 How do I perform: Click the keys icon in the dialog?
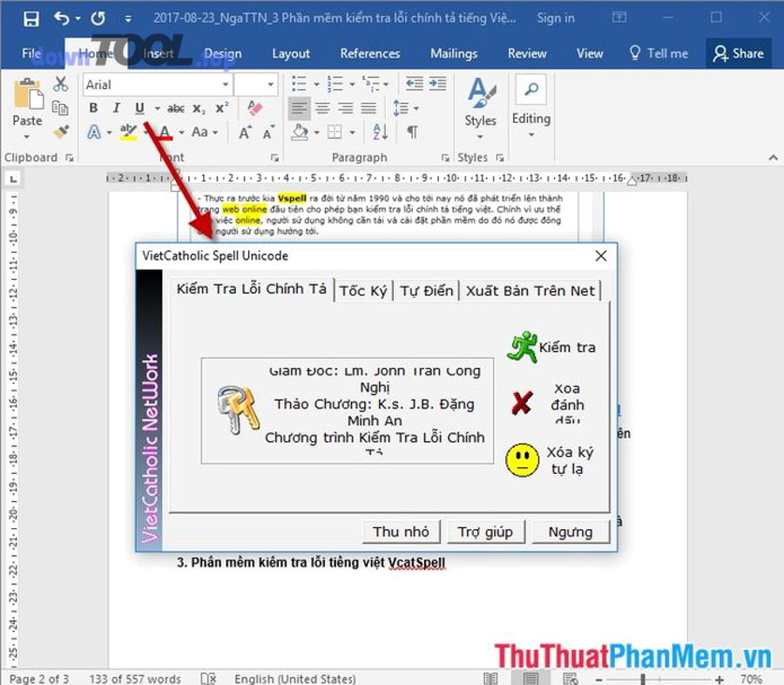coord(239,410)
